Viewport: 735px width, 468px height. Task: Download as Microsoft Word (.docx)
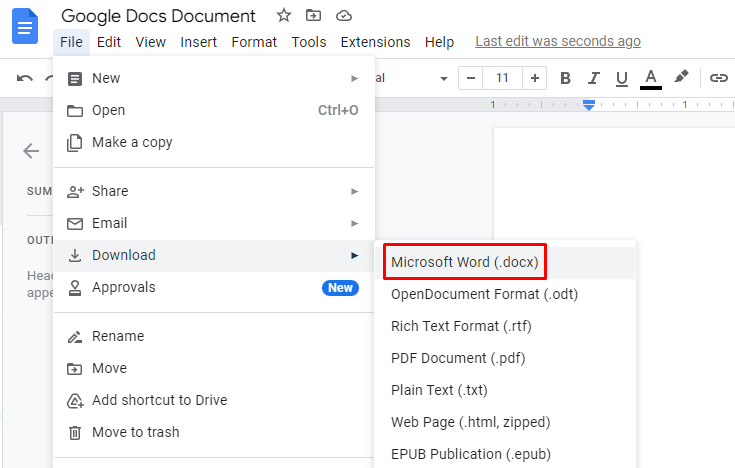tap(505, 262)
